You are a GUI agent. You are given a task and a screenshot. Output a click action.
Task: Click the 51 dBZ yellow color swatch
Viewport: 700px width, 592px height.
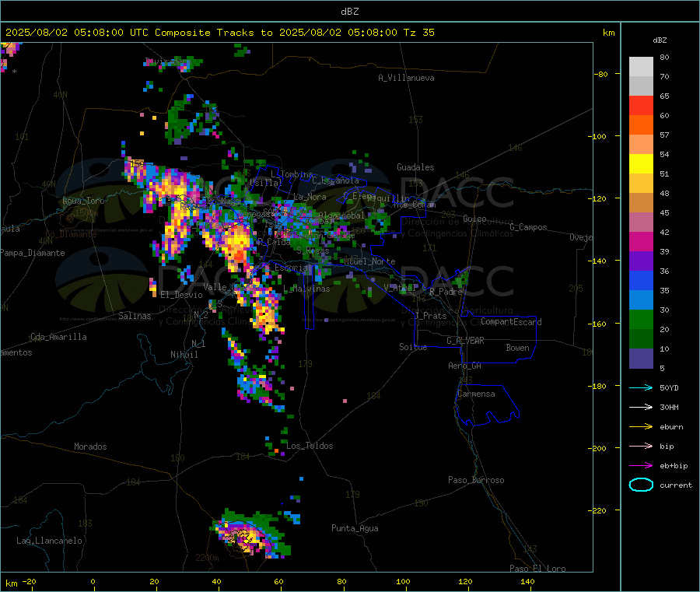(641, 164)
